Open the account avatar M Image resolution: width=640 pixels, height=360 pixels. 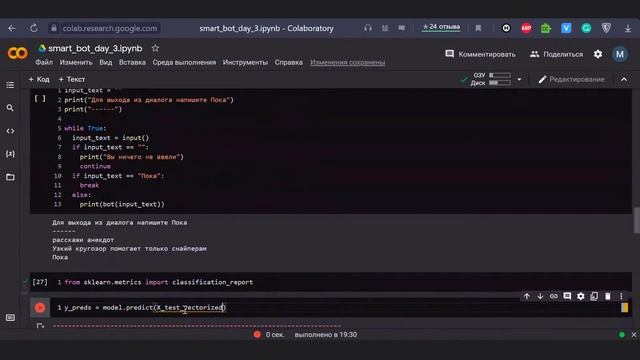pos(620,54)
